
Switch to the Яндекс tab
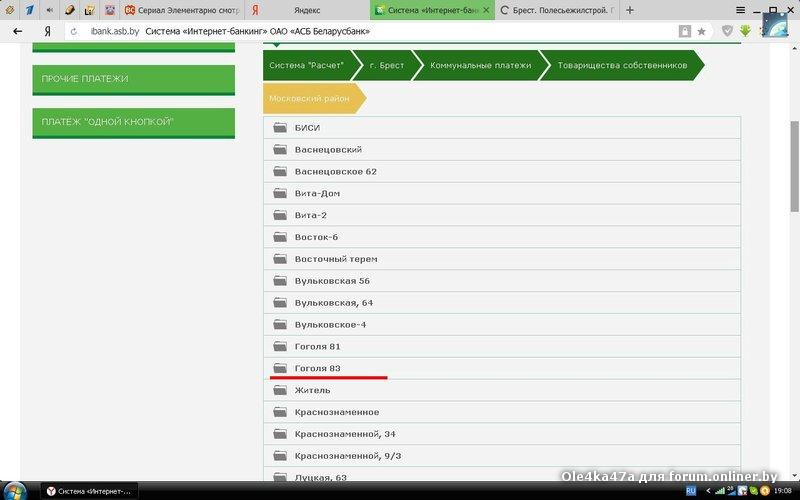tap(307, 10)
